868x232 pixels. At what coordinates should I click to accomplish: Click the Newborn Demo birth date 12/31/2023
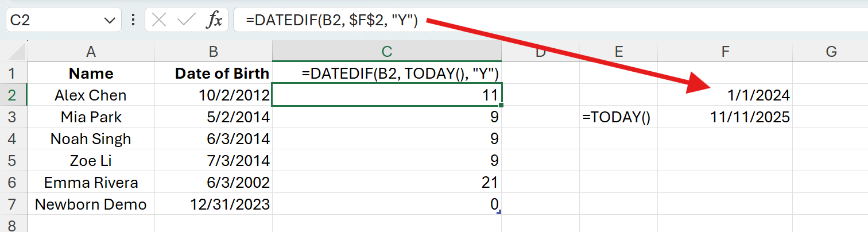pyautogui.click(x=214, y=204)
